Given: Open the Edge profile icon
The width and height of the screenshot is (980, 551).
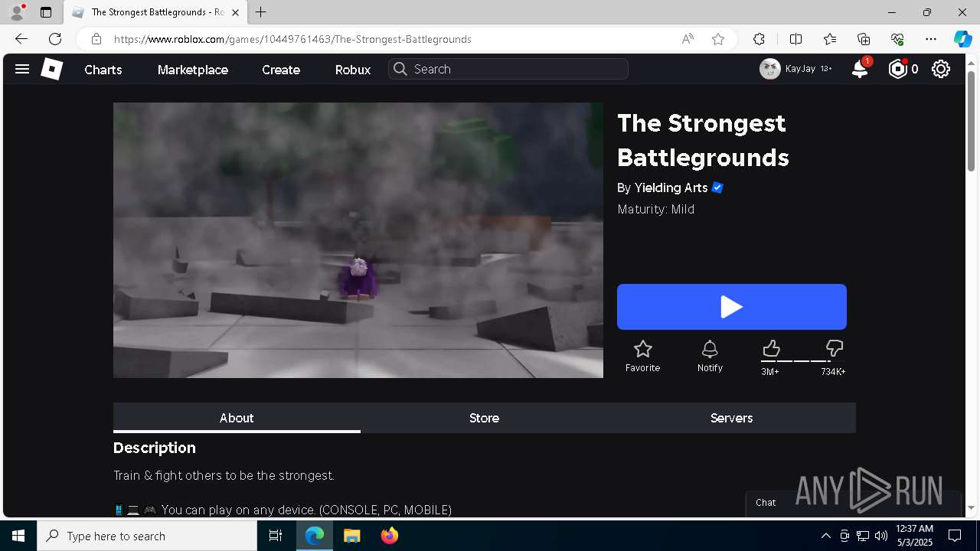Looking at the screenshot, I should pyautogui.click(x=17, y=12).
